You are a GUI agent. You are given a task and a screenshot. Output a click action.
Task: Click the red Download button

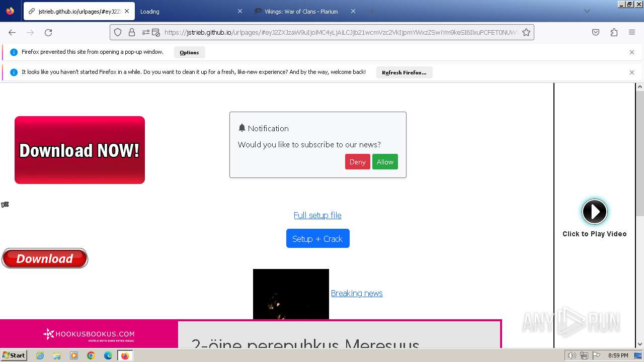point(45,258)
